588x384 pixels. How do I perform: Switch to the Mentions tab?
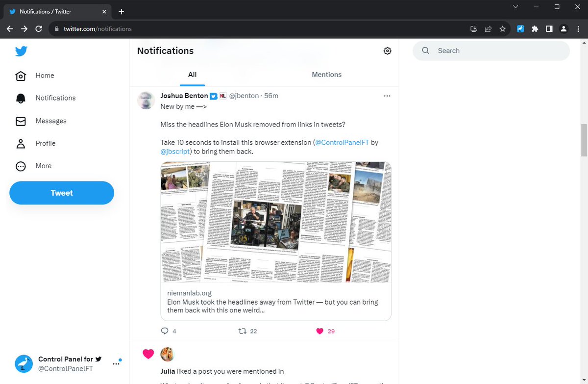pyautogui.click(x=327, y=75)
